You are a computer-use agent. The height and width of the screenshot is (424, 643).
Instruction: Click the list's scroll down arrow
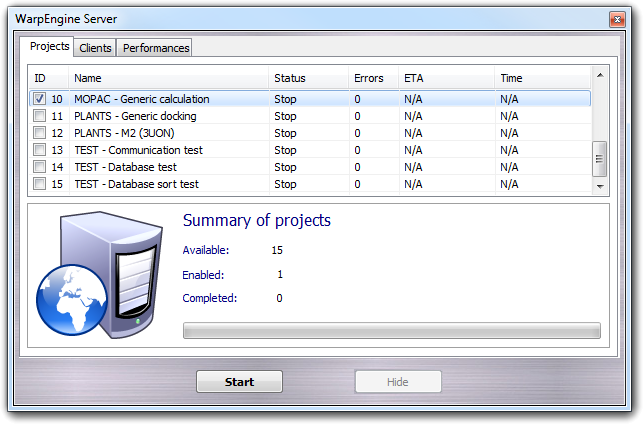(x=600, y=186)
